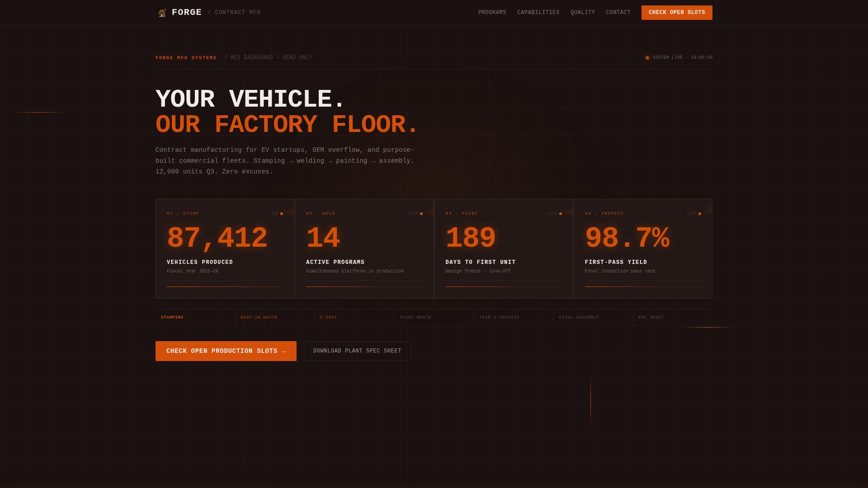Toggle the LIVE indicator on 02 WELD card
The height and width of the screenshot is (488, 868).
point(420,213)
